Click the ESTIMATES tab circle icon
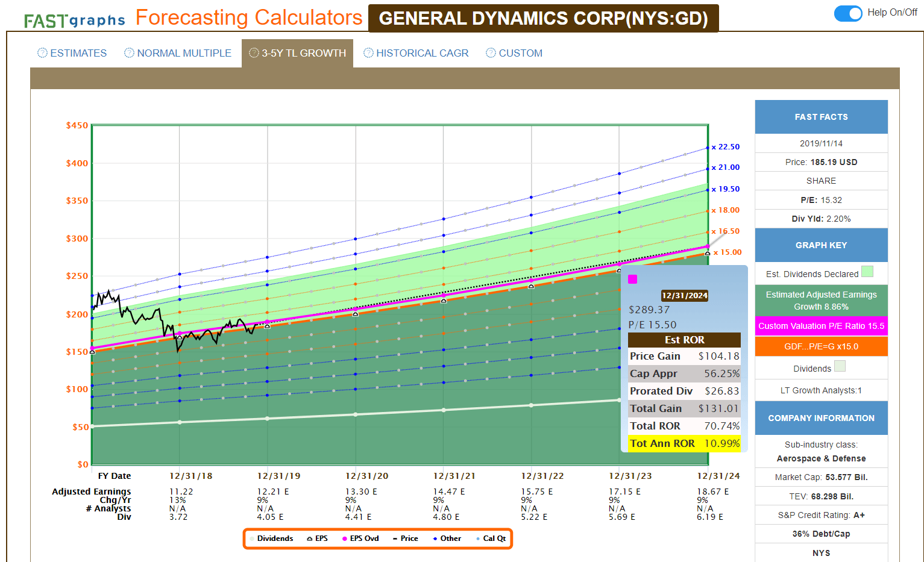Viewport: 924px width, 562px height. click(42, 53)
